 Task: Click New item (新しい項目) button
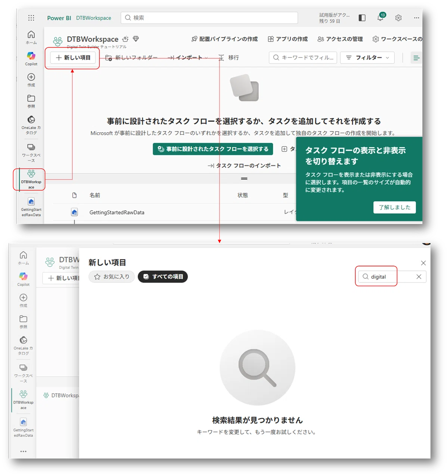[73, 58]
